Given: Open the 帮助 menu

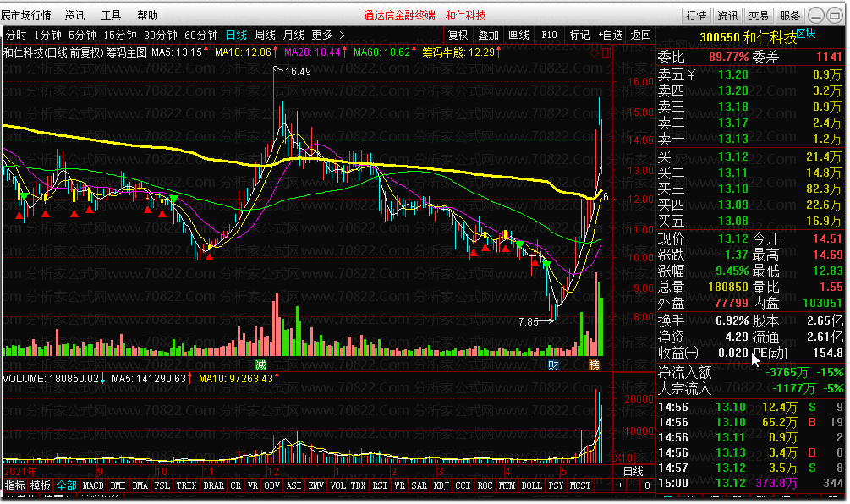Looking at the screenshot, I should click(x=147, y=15).
